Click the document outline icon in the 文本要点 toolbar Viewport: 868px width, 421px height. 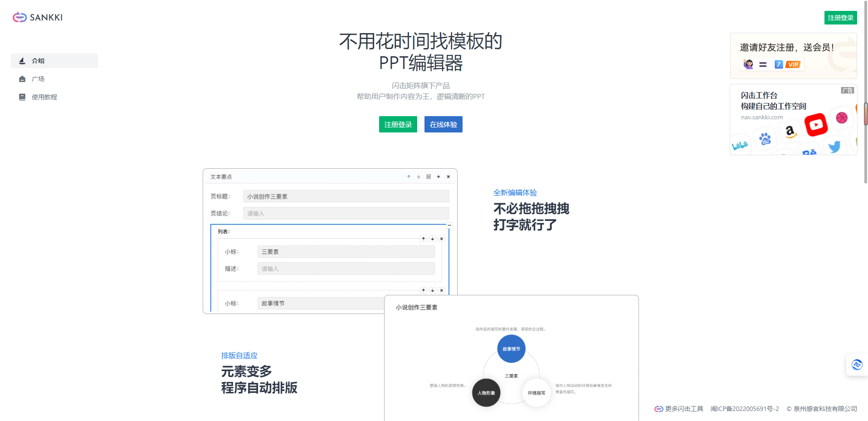(428, 176)
